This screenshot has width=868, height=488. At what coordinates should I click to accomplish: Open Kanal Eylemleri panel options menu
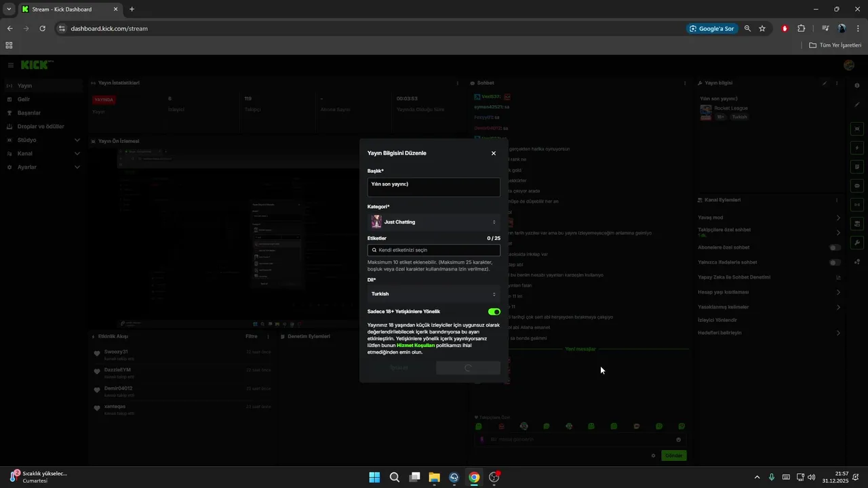pos(837,200)
